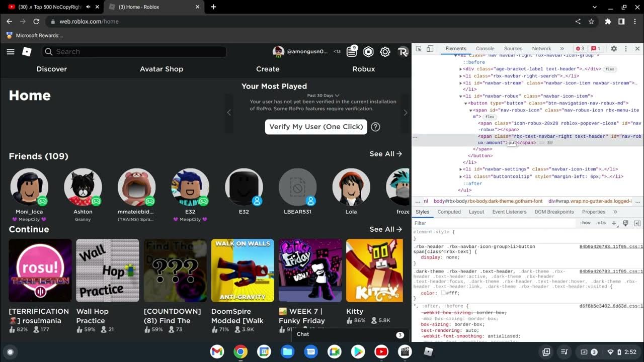Collapse the navbar-robux li node
644x362 pixels.
pyautogui.click(x=461, y=96)
